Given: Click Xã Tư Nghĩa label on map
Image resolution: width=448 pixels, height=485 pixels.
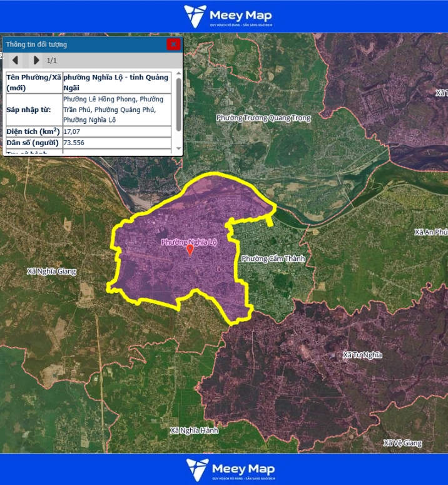Looking at the screenshot, I should click(362, 355).
